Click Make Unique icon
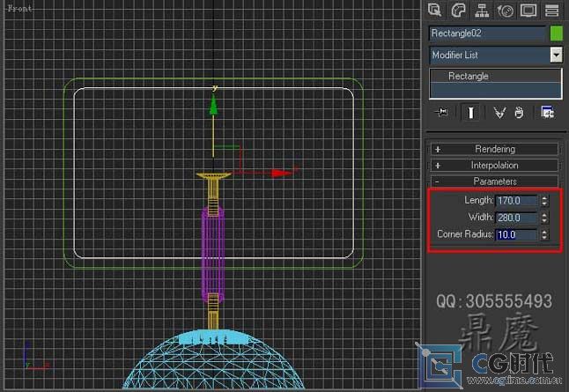569x392 pixels. [499, 113]
